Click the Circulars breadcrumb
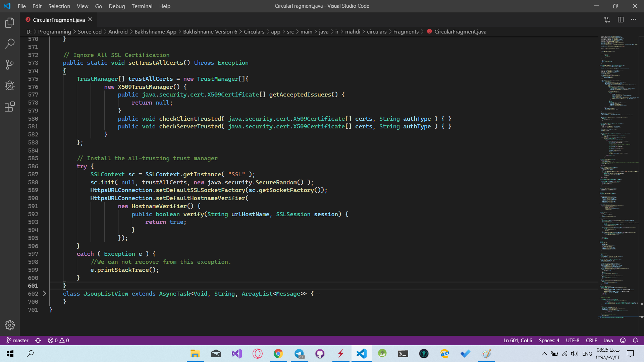The height and width of the screenshot is (362, 644). pyautogui.click(x=254, y=32)
